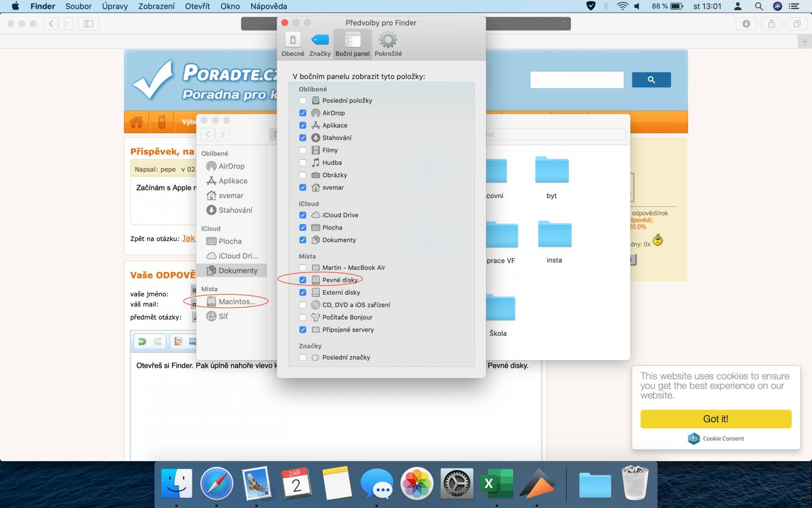Open Macintosh disk in Finder sidebar
This screenshot has height=508, width=812.
click(231, 302)
